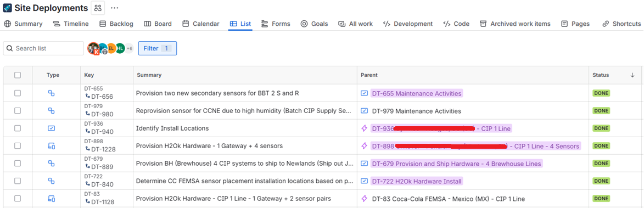Click the subtask type icon for DT-889

tap(52, 164)
